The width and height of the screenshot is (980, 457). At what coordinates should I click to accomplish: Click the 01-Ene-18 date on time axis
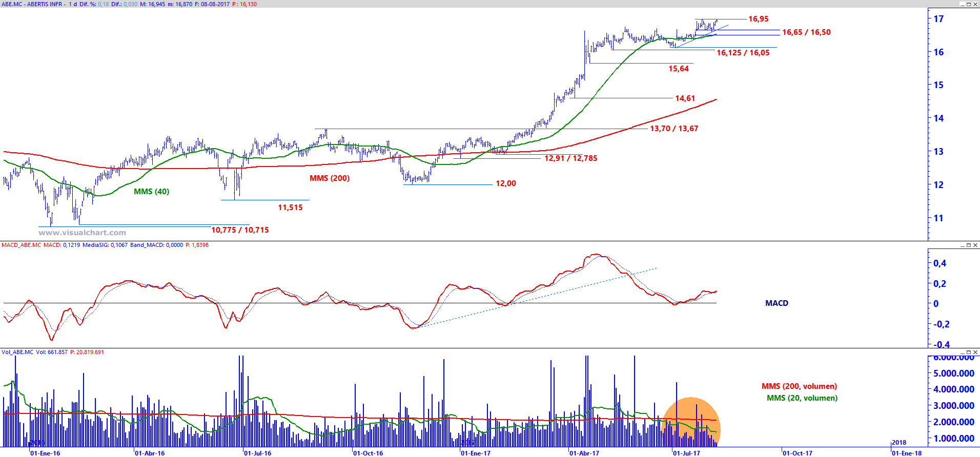click(x=907, y=453)
